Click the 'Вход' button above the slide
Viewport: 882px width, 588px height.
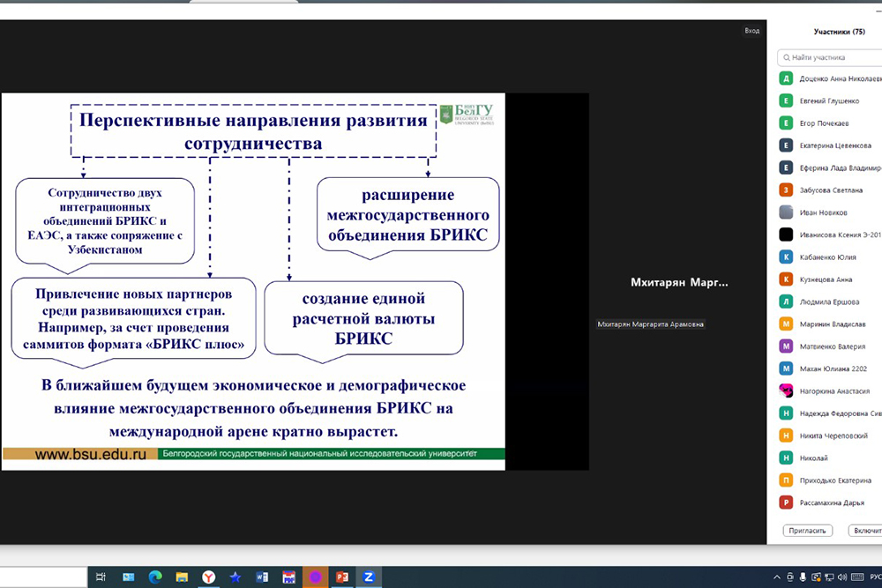pyautogui.click(x=751, y=31)
